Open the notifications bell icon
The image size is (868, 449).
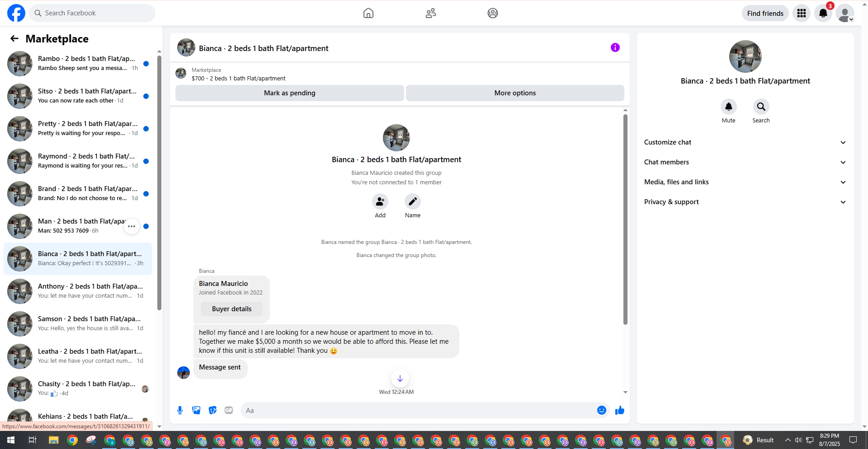(823, 13)
